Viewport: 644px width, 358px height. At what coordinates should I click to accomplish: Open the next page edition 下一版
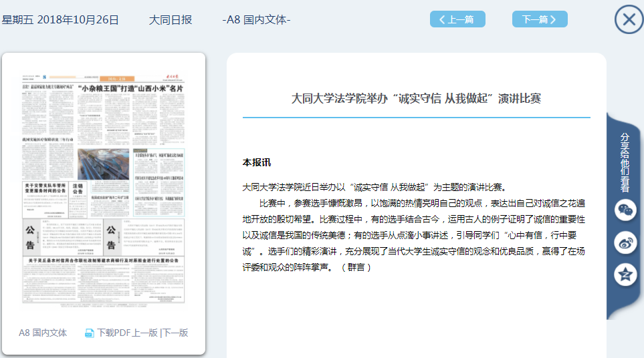(x=175, y=333)
